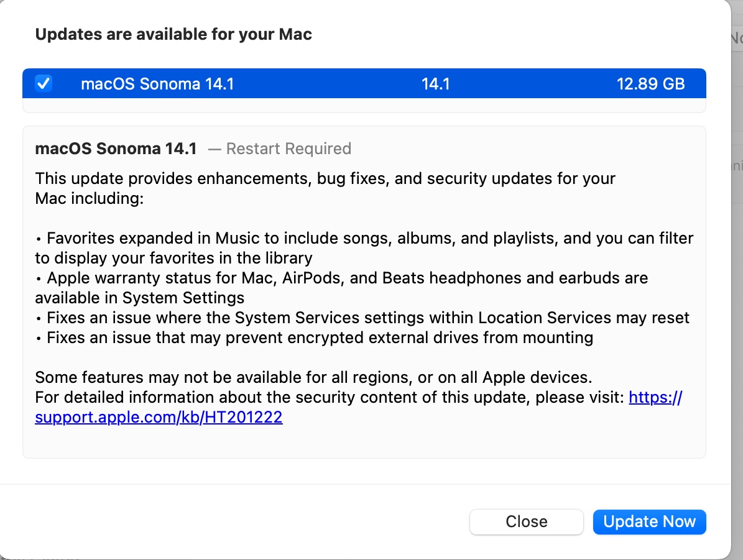Click the 'Restart Required' label
Image resolution: width=743 pixels, height=560 pixels.
[288, 149]
